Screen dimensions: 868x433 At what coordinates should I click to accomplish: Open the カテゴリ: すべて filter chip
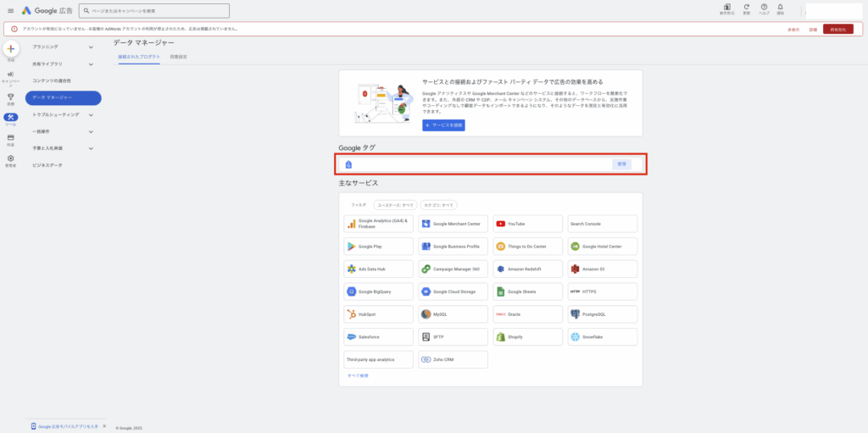coord(438,205)
